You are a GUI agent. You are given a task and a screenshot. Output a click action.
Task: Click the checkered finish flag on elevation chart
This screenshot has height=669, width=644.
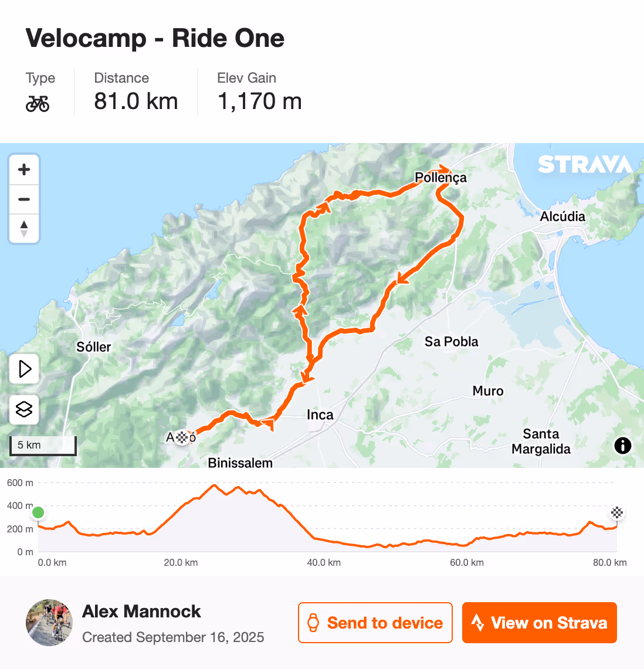pyautogui.click(x=616, y=512)
